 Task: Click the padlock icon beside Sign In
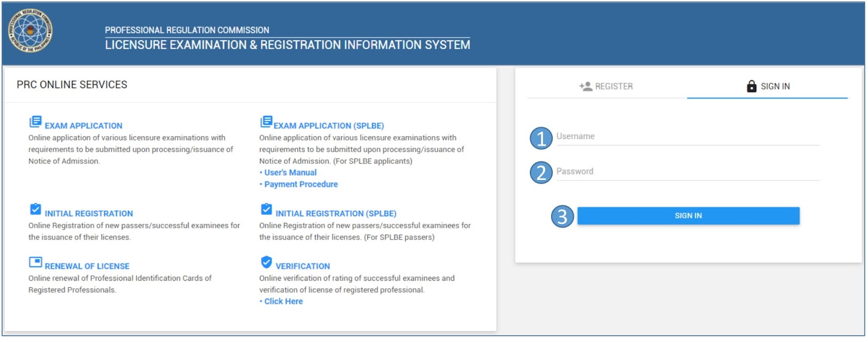[751, 86]
